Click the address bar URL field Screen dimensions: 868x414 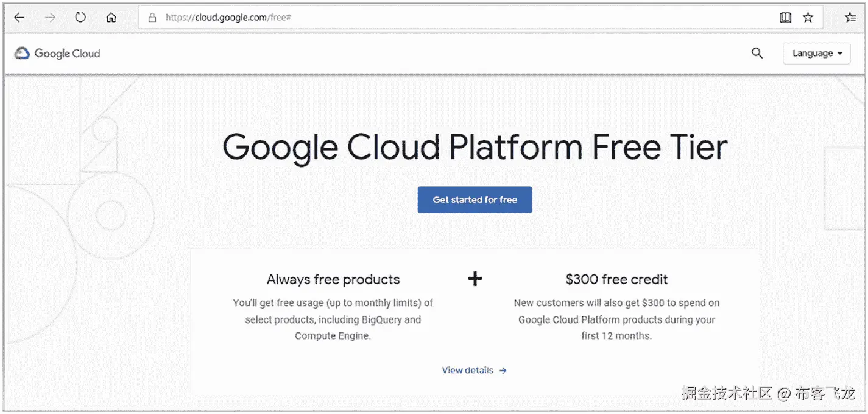[x=426, y=18]
